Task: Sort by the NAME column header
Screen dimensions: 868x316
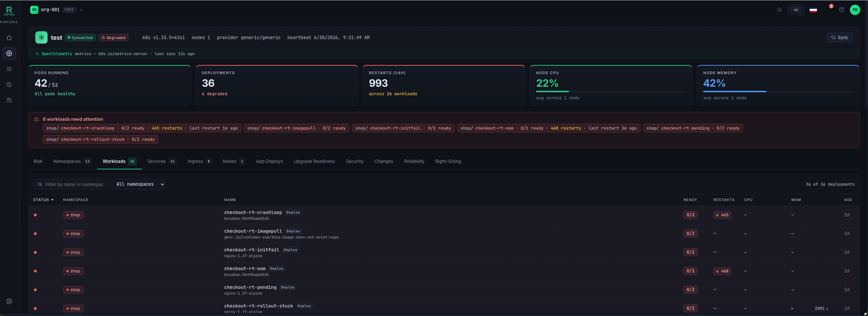Action: (230, 200)
